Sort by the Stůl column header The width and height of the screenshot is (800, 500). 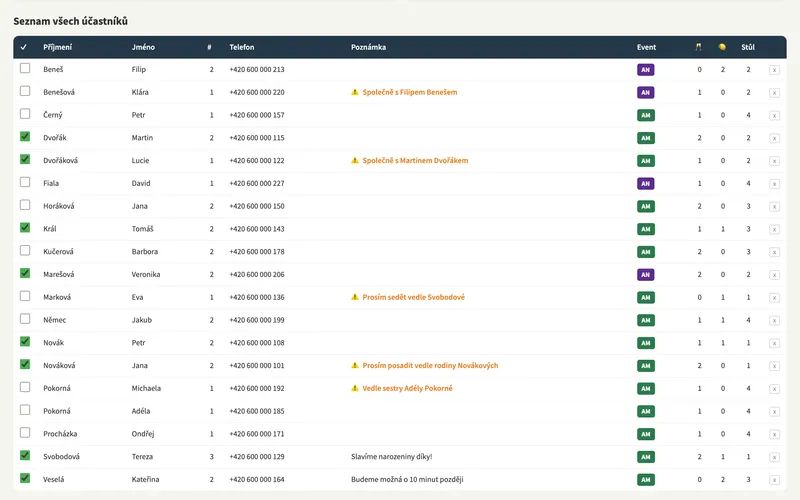click(748, 47)
